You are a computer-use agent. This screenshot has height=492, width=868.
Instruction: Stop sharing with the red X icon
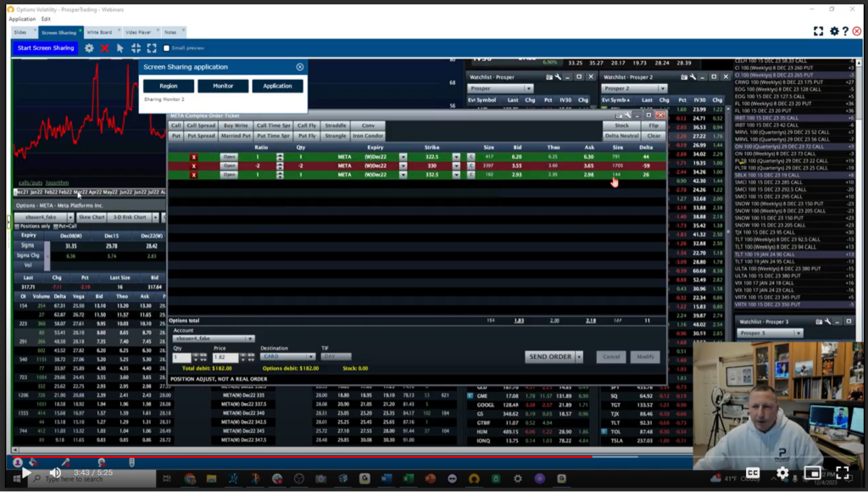point(104,48)
